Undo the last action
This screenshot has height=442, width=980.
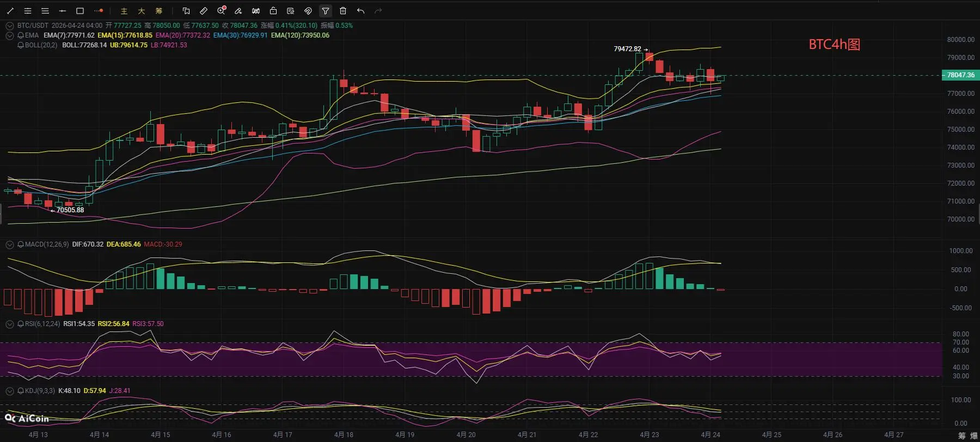click(x=360, y=11)
